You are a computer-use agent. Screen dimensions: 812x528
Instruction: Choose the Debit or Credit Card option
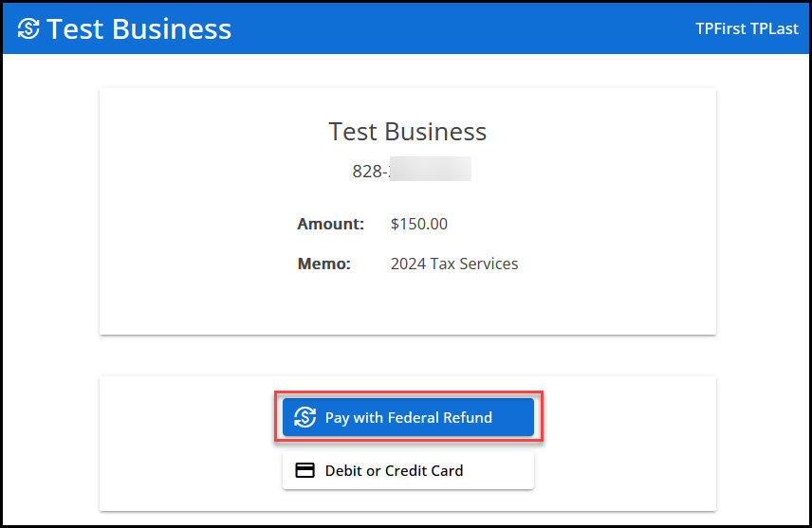tap(408, 470)
